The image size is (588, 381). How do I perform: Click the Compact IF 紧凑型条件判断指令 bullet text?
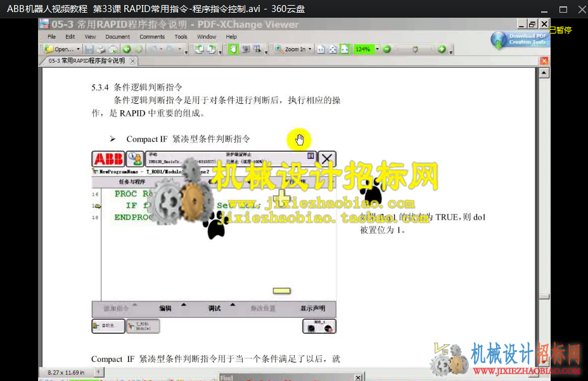pos(188,139)
